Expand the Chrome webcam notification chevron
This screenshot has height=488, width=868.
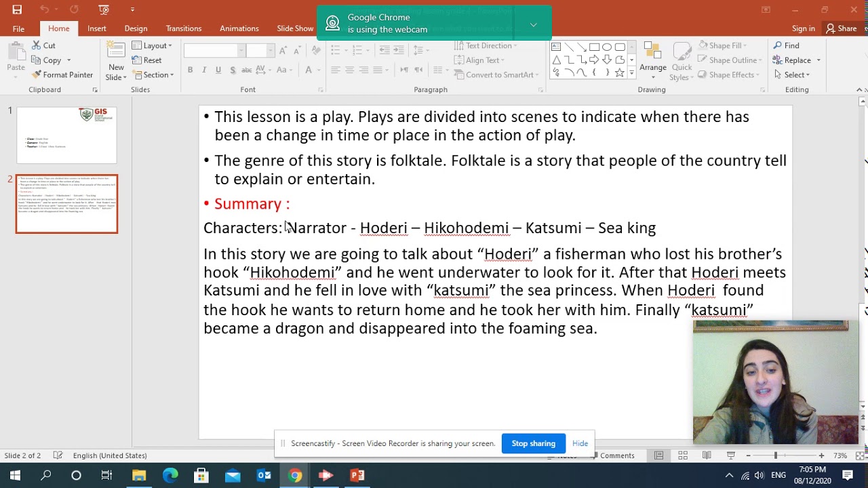pyautogui.click(x=534, y=24)
